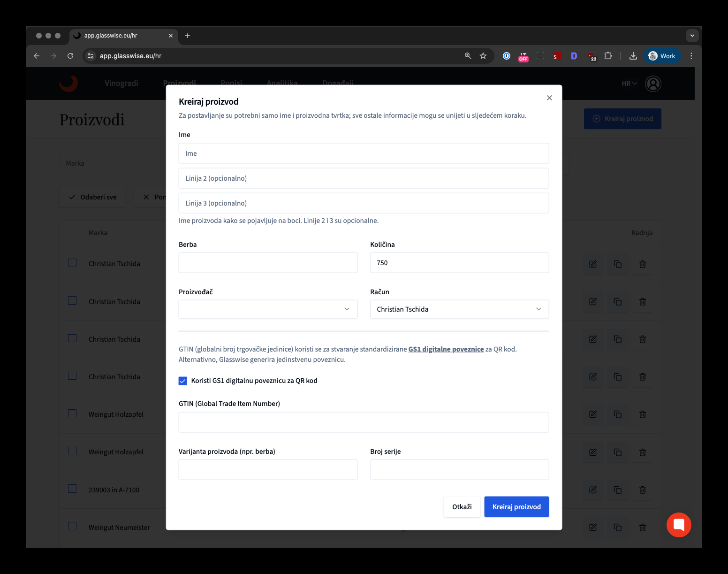Screen dimensions: 728x574
Task: Tick the 239003 in A-7100 row checkbox
Action: (72, 489)
